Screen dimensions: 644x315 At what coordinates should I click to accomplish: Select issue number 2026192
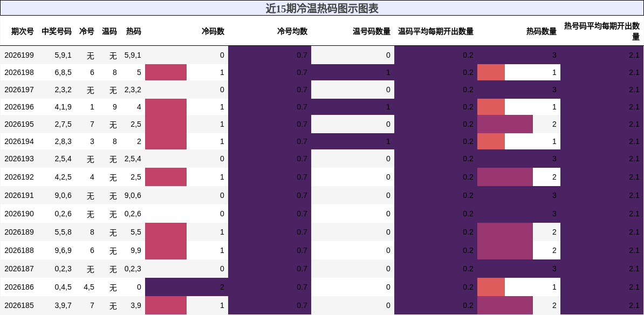[x=19, y=177]
